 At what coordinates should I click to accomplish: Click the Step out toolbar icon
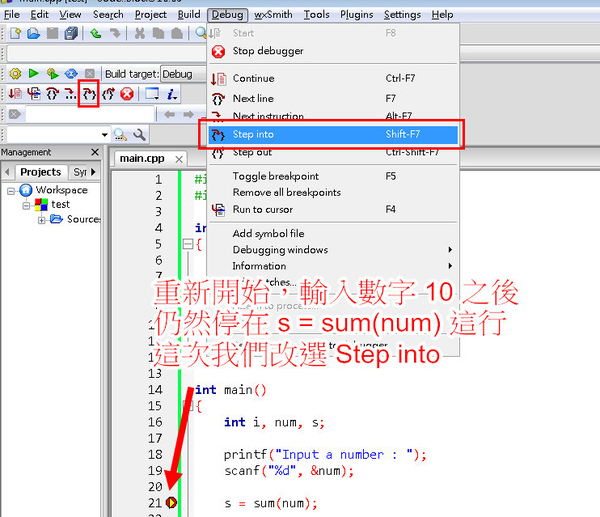[108, 93]
